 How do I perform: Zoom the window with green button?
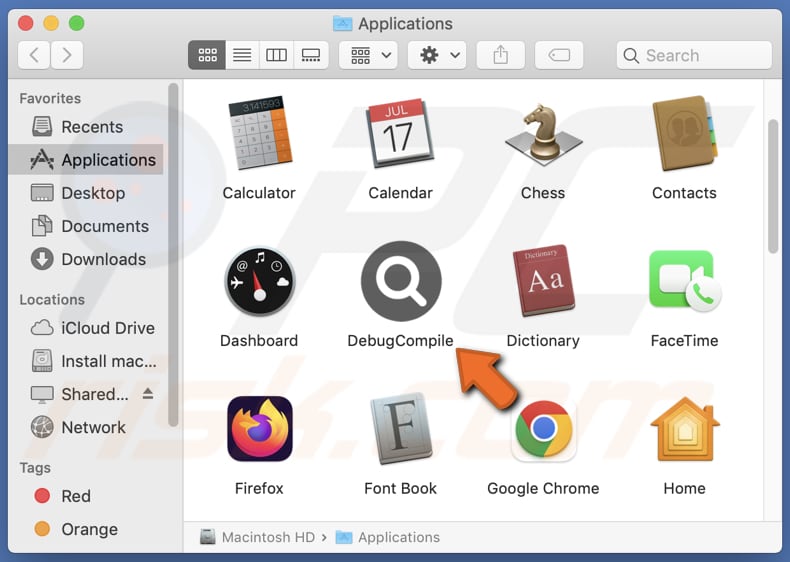77,23
